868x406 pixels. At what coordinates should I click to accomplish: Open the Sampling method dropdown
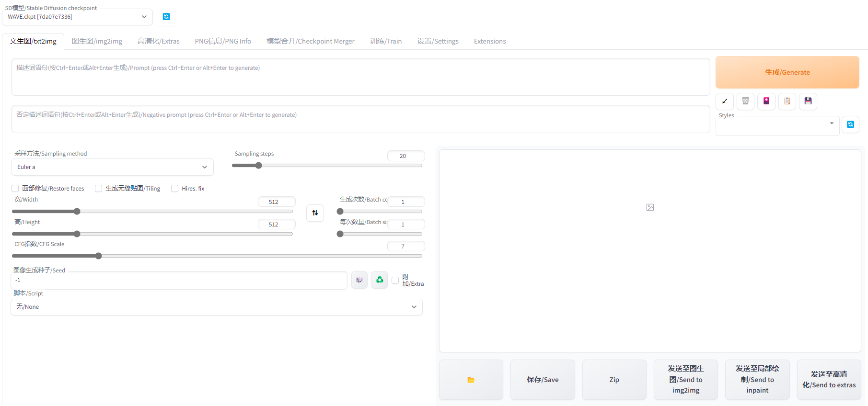pyautogui.click(x=112, y=167)
